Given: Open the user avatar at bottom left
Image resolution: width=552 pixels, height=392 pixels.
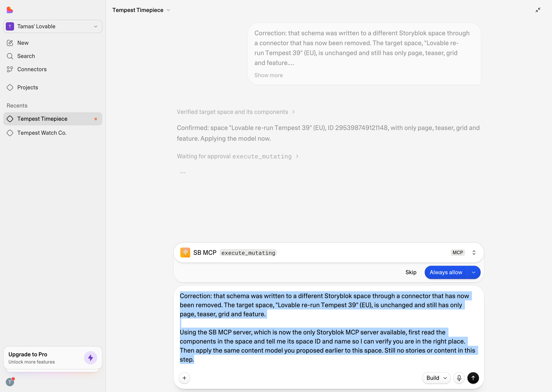Looking at the screenshot, I should (x=10, y=382).
